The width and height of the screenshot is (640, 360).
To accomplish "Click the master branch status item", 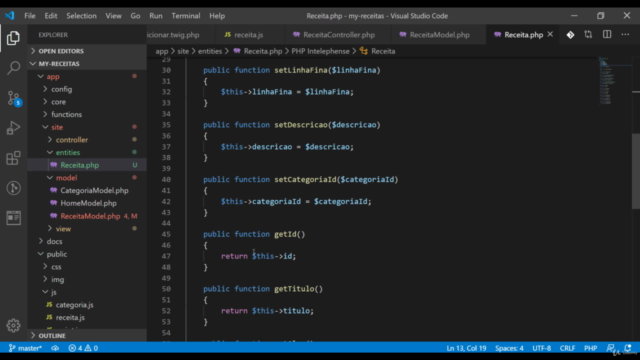I will coord(25,348).
